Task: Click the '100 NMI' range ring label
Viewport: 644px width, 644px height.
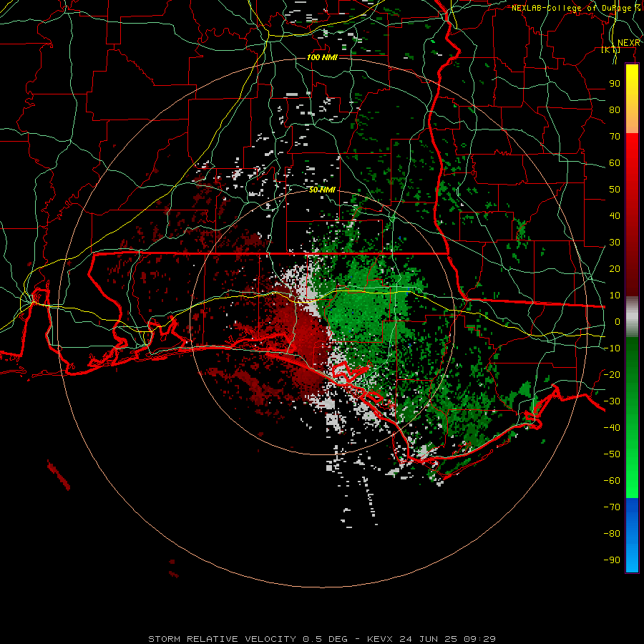Action: (x=322, y=57)
